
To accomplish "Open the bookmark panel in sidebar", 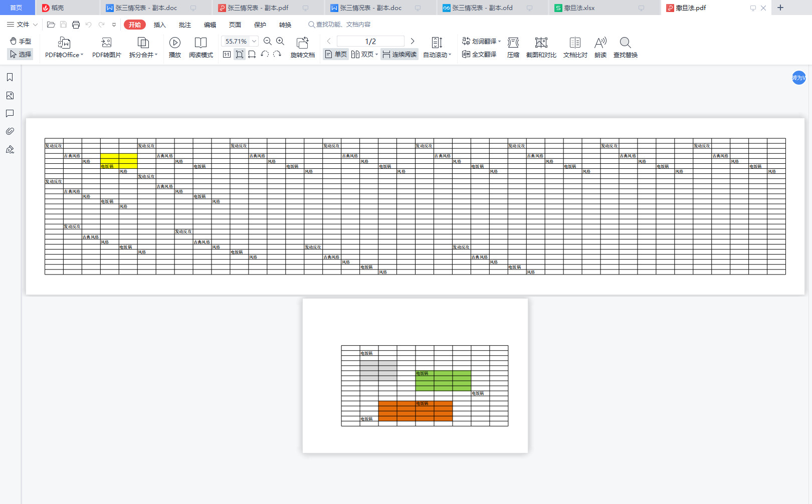I will [x=10, y=77].
